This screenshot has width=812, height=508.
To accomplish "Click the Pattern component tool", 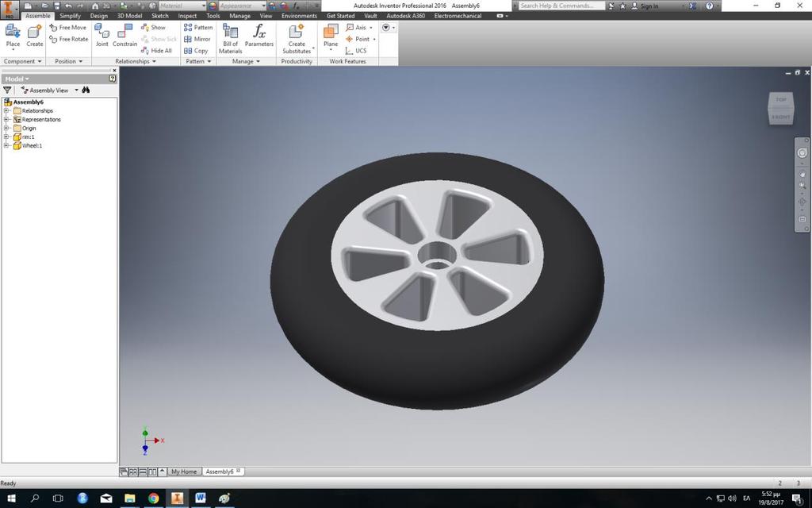I will pyautogui.click(x=197, y=28).
